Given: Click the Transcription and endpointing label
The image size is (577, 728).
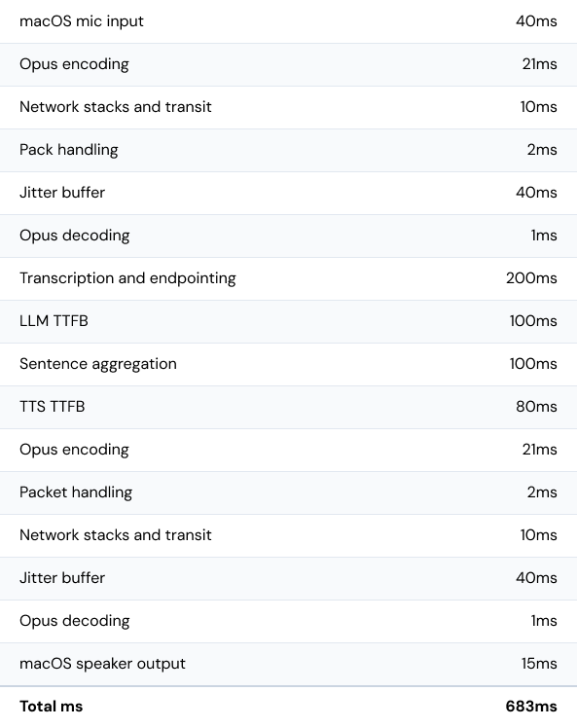Looking at the screenshot, I should pos(127,278).
